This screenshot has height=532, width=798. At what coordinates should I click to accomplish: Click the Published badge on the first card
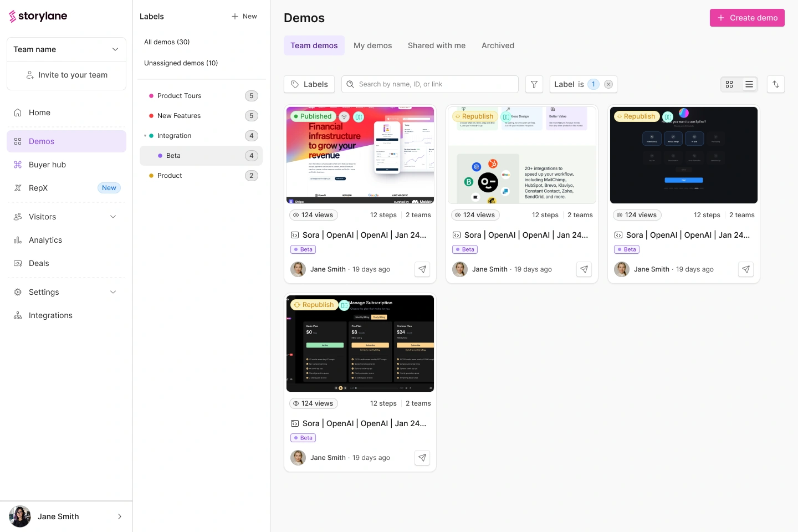313,116
